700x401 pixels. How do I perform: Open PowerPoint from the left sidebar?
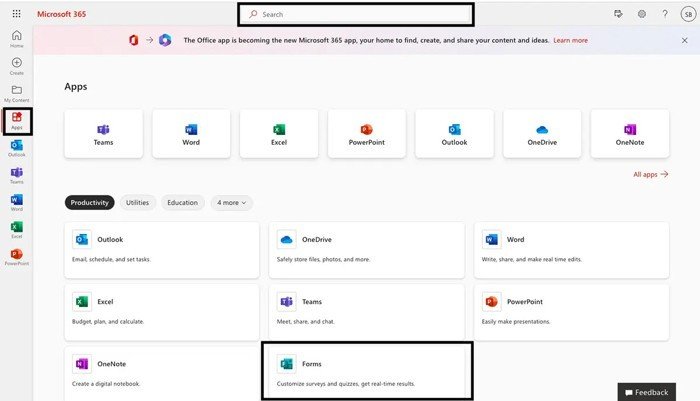click(x=16, y=256)
